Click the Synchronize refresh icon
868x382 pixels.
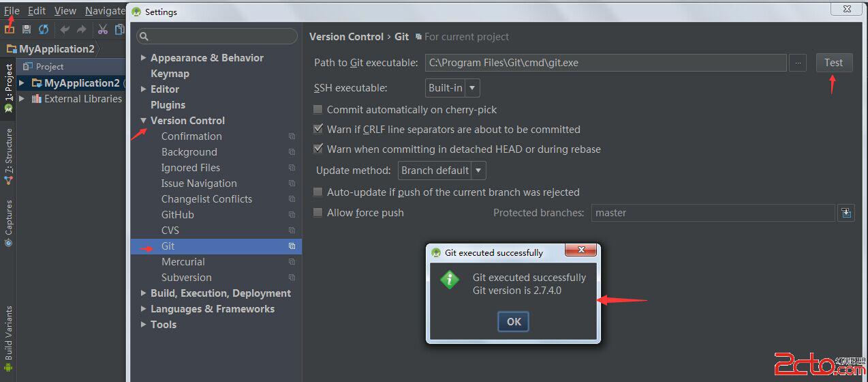44,29
